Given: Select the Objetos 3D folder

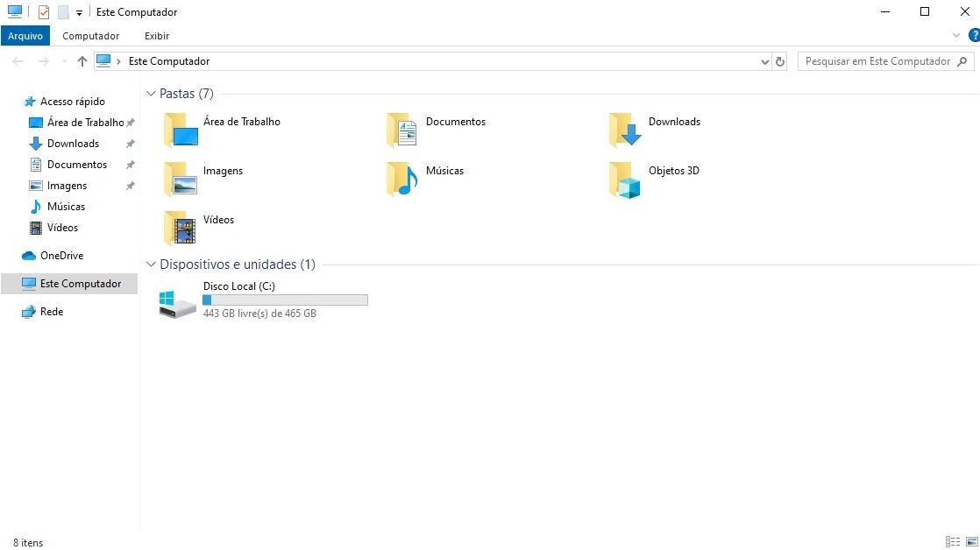Looking at the screenshot, I should (x=625, y=179).
